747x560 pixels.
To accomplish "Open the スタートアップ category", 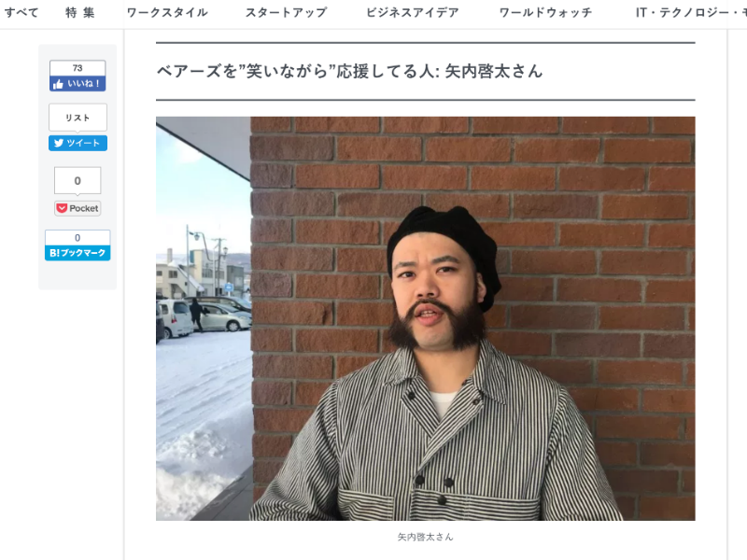I will [287, 12].
